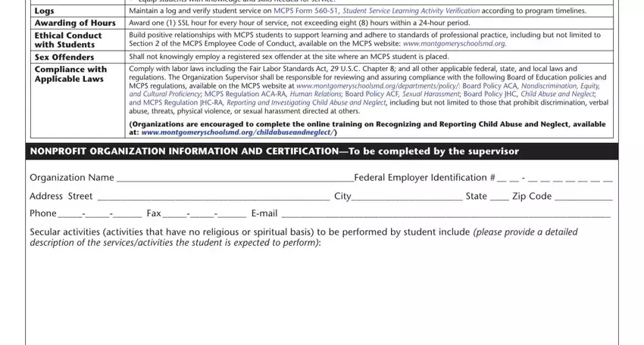Open the childabuseandneglect training link
This screenshot has width=644, height=345.
238,132
